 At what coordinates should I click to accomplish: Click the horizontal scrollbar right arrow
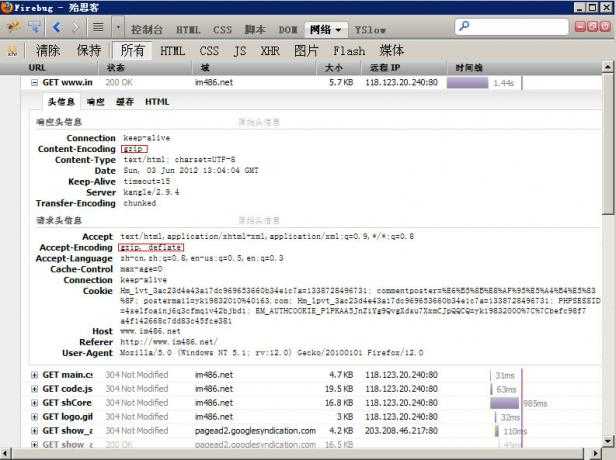[x=596, y=453]
